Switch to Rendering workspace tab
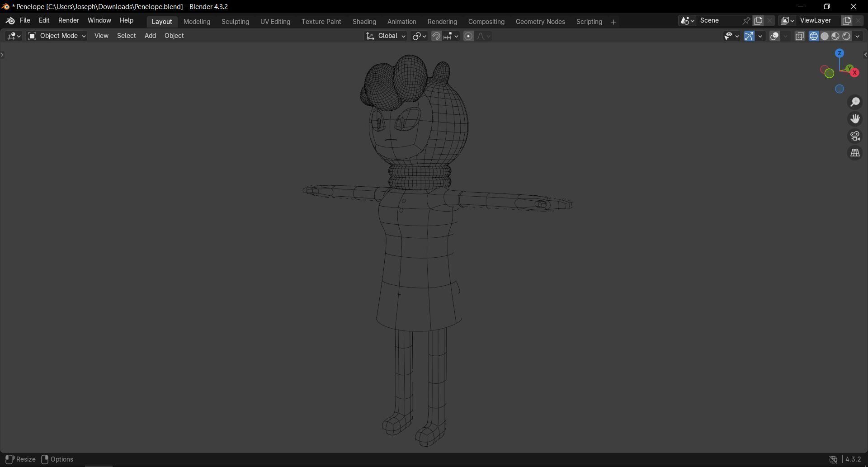 tap(442, 22)
